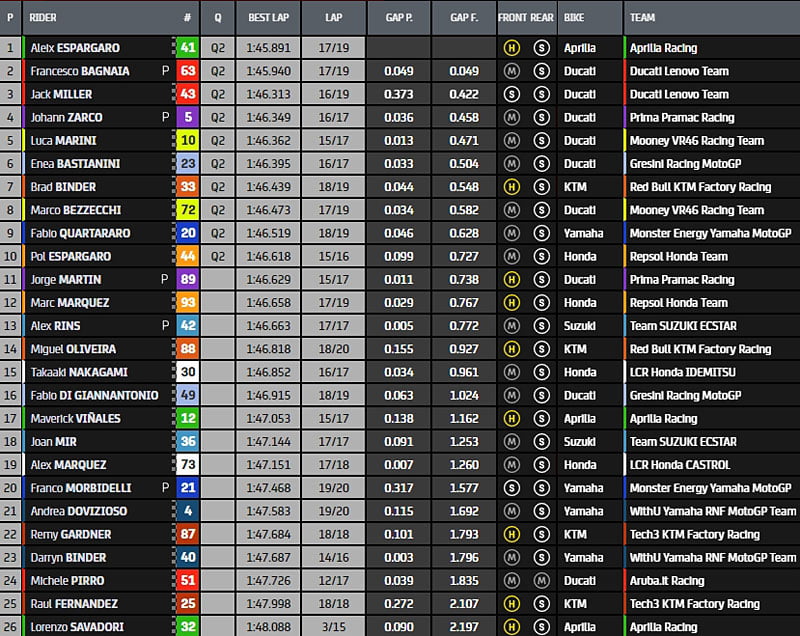Click Francesco Bagnaia's rear soft tyre icon
The image size is (800, 636).
coord(542,71)
